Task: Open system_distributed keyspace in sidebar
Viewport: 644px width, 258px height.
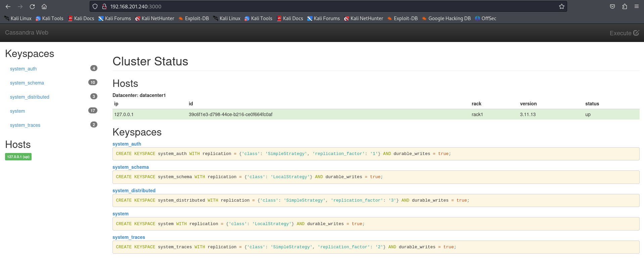Action: click(x=30, y=97)
